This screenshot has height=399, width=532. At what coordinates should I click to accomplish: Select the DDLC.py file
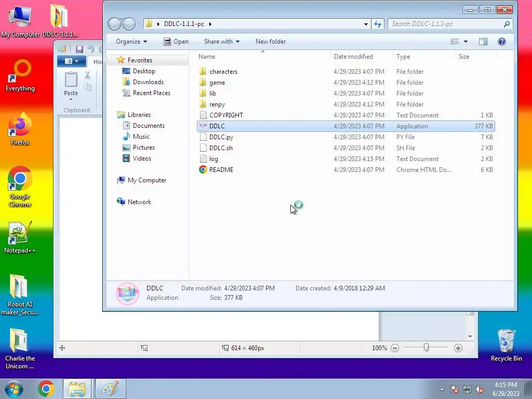click(x=345, y=137)
